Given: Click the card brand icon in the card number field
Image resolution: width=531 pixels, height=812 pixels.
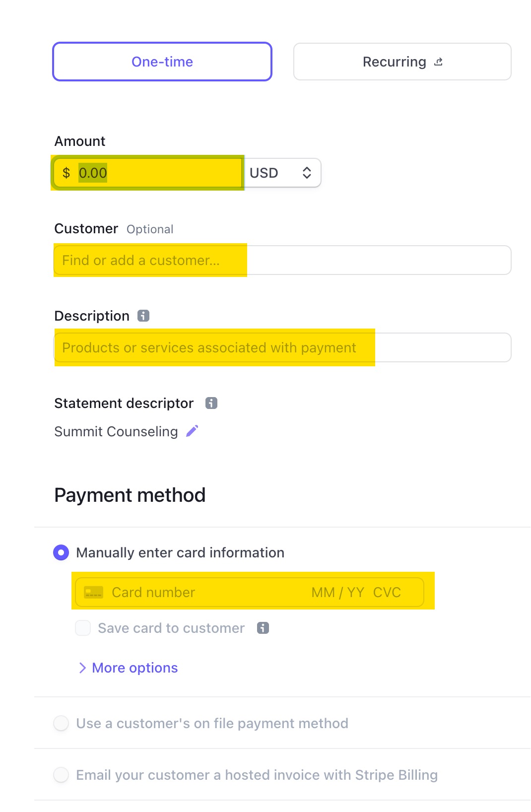Looking at the screenshot, I should (x=92, y=592).
